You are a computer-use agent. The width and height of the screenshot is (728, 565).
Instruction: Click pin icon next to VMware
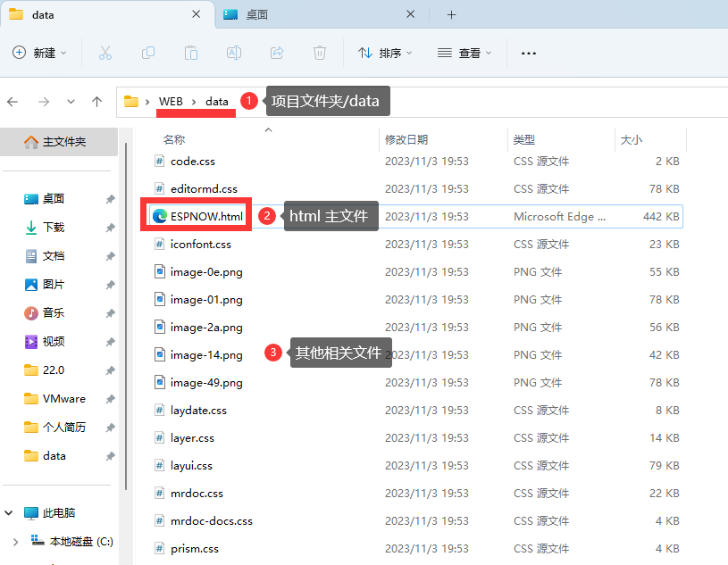[110, 399]
